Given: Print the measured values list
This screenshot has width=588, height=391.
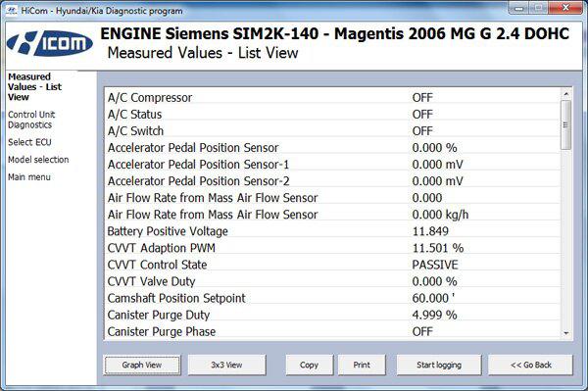Looking at the screenshot, I should (x=362, y=365).
